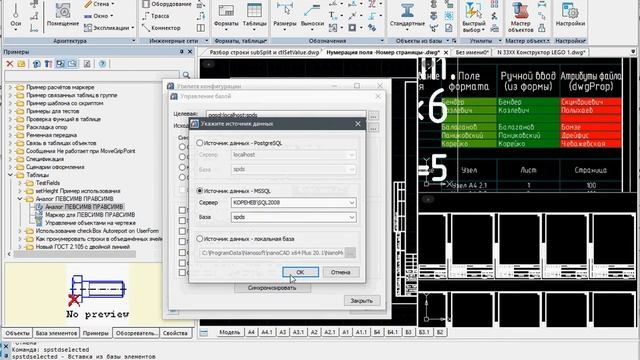Image resolution: width=640 pixels, height=360 pixels.
Task: Collapse the Таблицы tree folder
Action: click(x=11, y=175)
